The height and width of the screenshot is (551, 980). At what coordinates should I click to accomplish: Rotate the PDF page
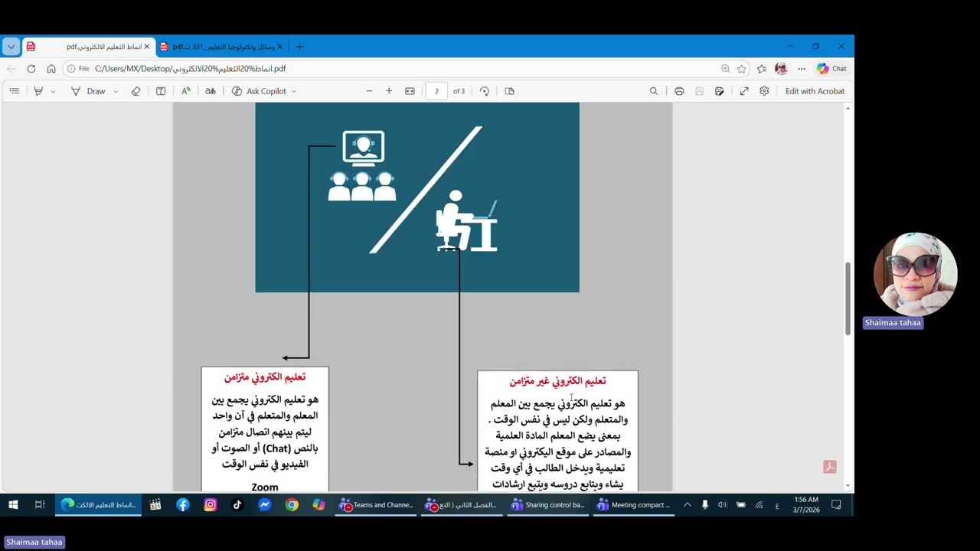click(x=484, y=91)
